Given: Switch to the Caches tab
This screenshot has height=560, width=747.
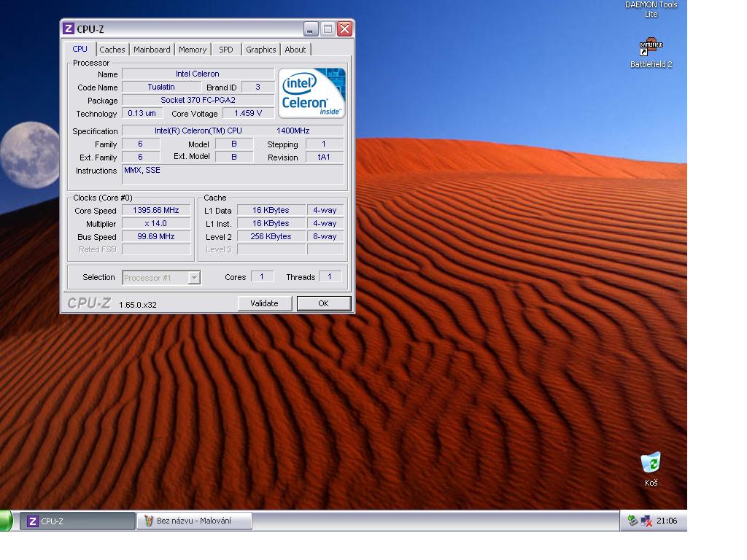Looking at the screenshot, I should [x=112, y=50].
